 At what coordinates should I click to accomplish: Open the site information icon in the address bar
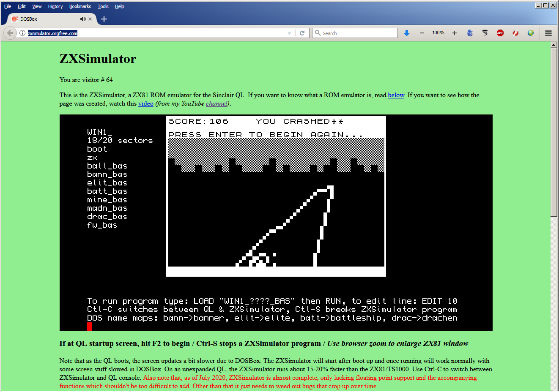[x=22, y=33]
